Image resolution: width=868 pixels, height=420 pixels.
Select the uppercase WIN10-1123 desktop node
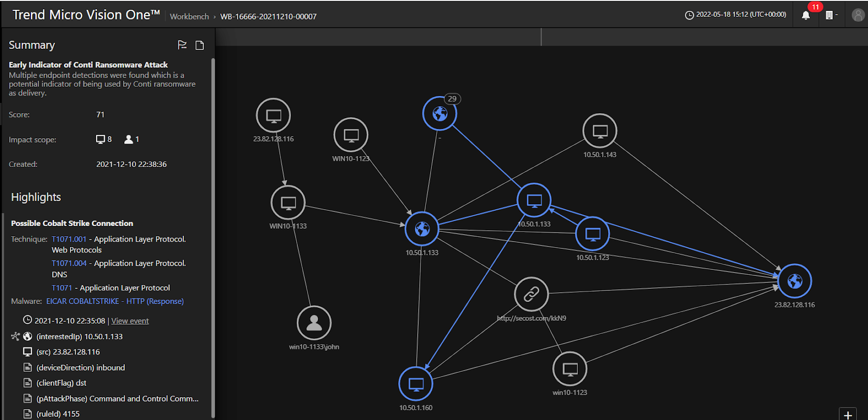351,135
